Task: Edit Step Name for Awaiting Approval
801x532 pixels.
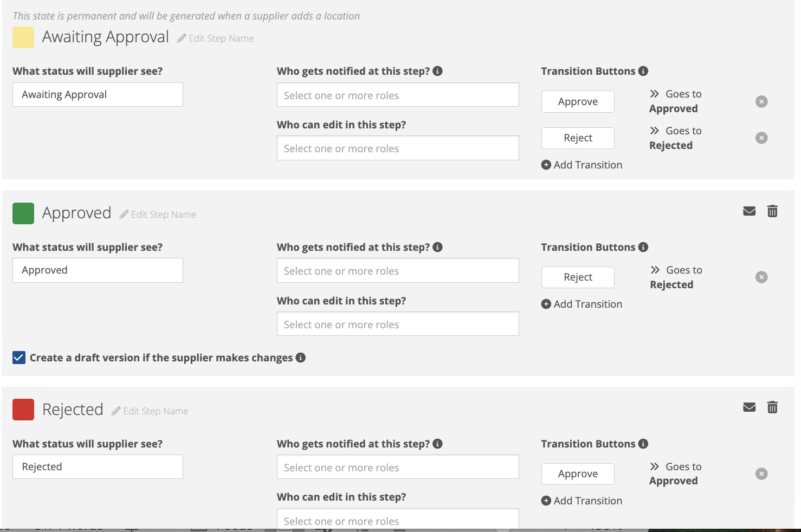Action: tap(216, 38)
